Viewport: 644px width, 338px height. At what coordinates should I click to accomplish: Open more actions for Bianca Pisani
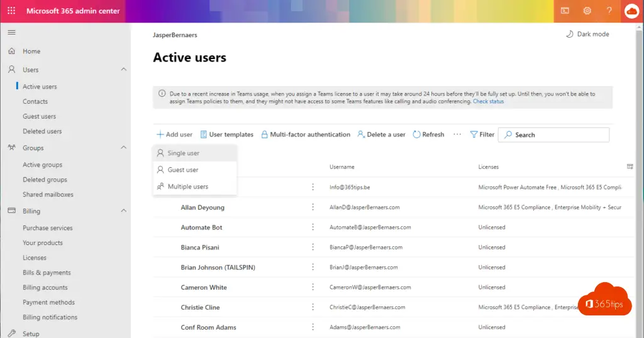(313, 247)
